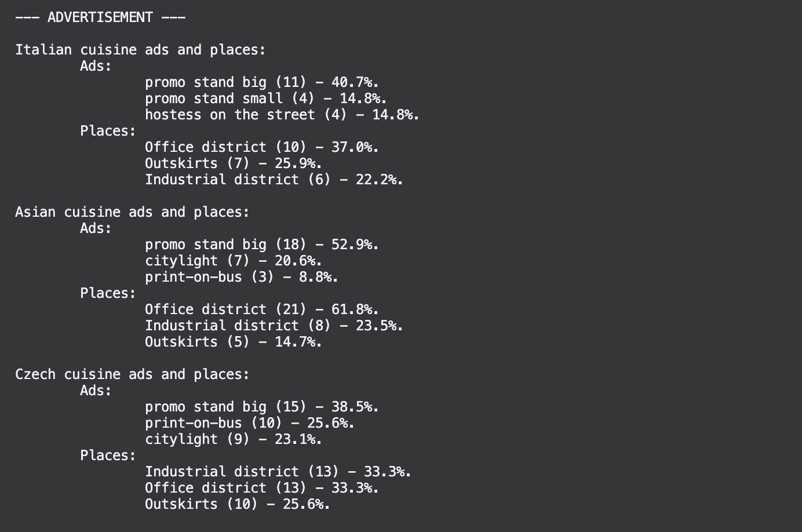The height and width of the screenshot is (532, 802).
Task: Select the 'promo stand big (11)' line
Action: point(261,82)
